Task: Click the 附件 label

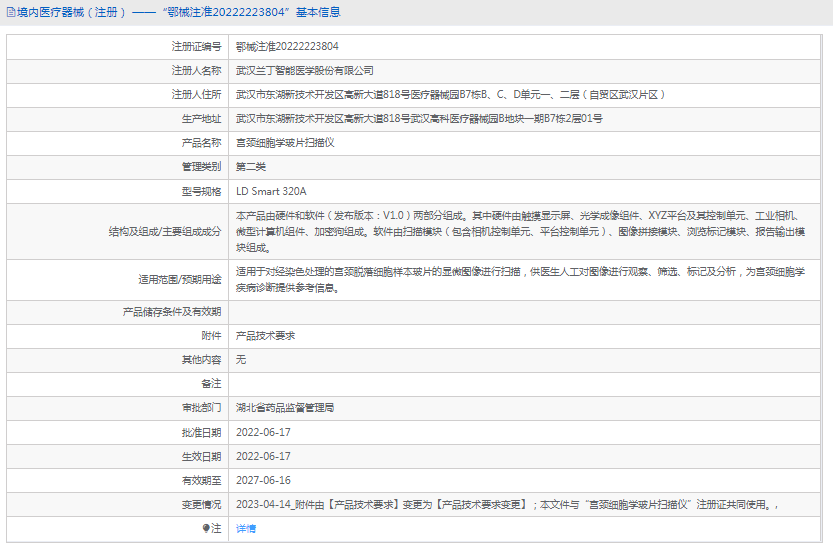Action: click(211, 336)
